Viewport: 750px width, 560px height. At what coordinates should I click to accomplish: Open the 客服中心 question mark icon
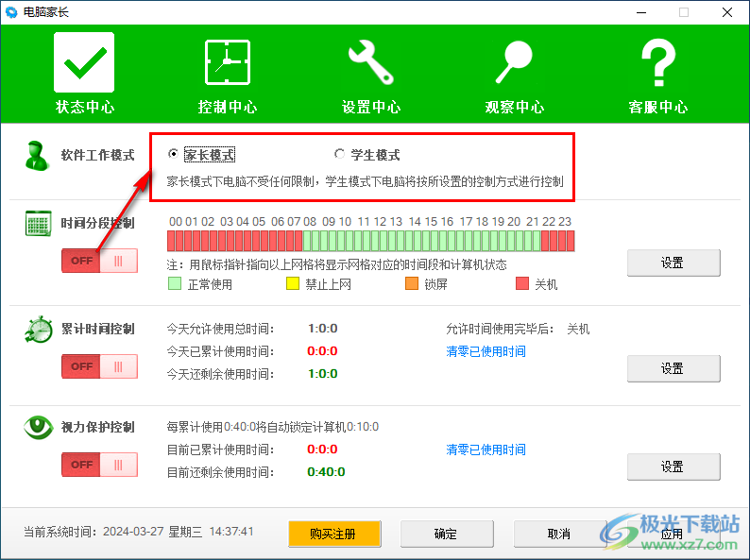point(658,62)
